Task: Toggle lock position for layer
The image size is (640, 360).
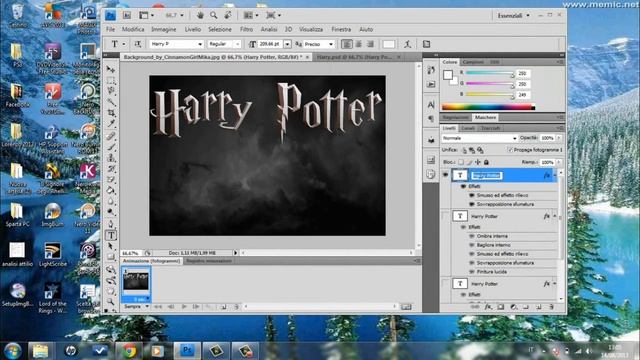Action: [x=478, y=162]
